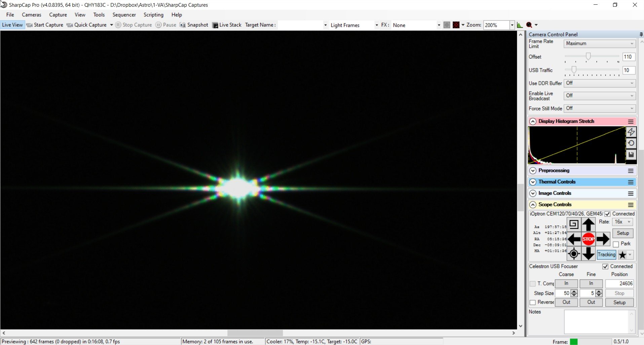
Task: Click the Offset slider handle
Action: point(588,56)
